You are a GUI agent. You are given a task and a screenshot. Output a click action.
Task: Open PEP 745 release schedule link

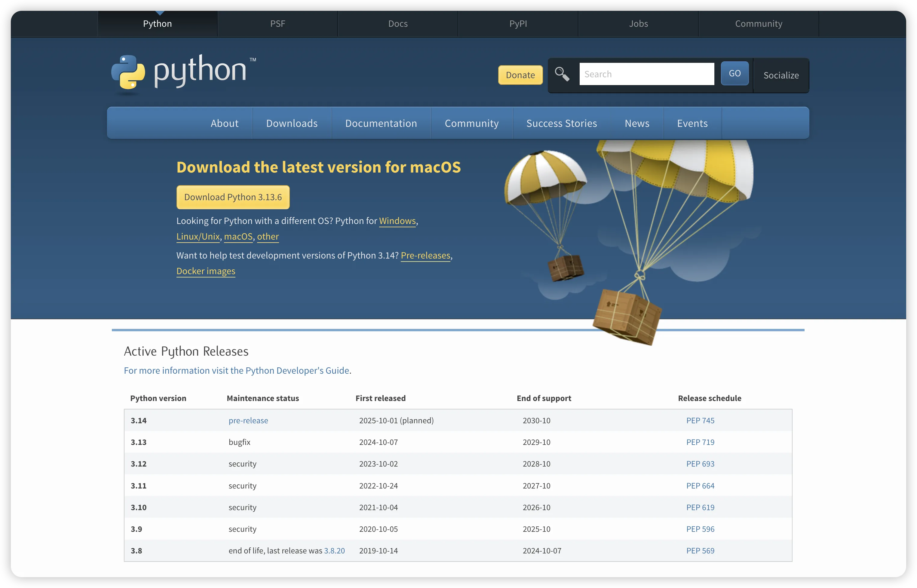(700, 420)
